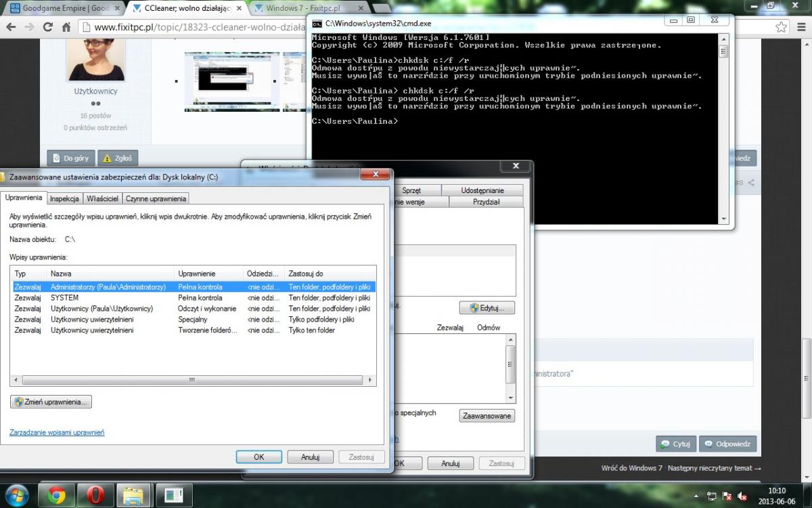
Task: Click the cmd.exe title bar icon
Action: pos(317,23)
